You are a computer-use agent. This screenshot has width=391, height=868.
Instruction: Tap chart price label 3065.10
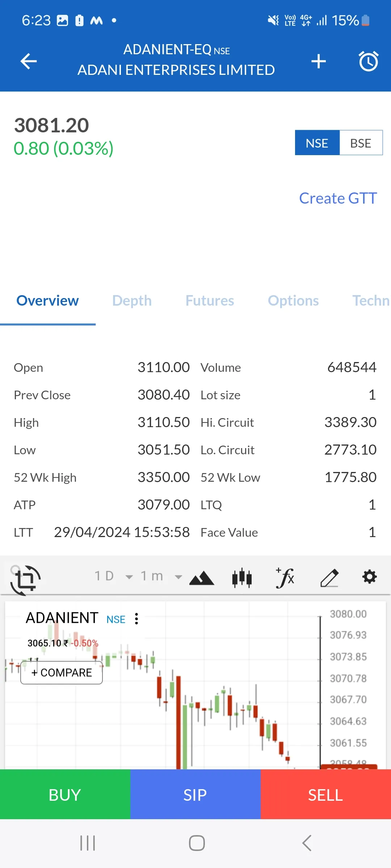(45, 643)
